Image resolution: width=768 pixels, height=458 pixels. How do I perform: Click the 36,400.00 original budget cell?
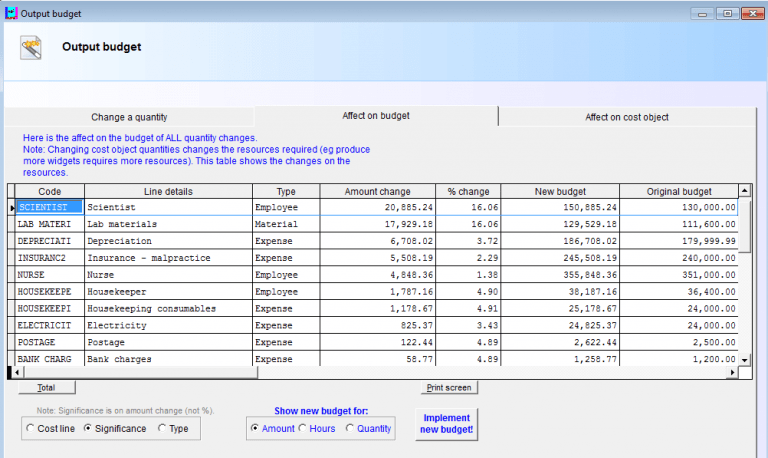tap(679, 291)
